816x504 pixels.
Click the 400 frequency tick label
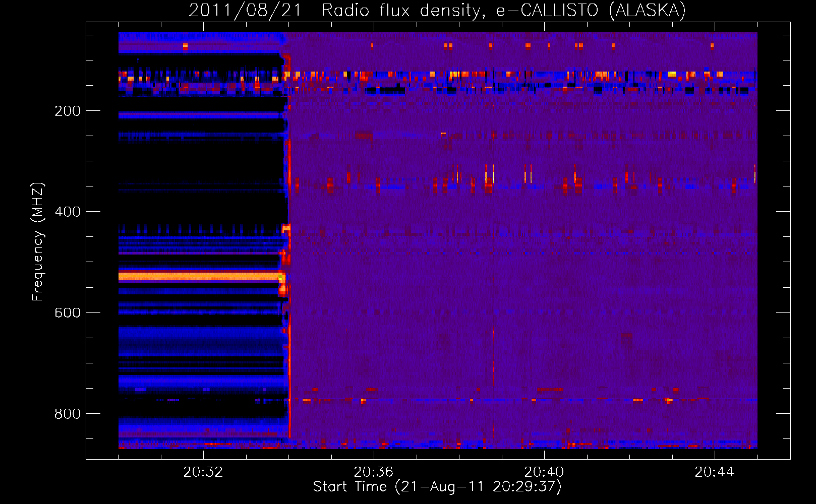[68, 212]
